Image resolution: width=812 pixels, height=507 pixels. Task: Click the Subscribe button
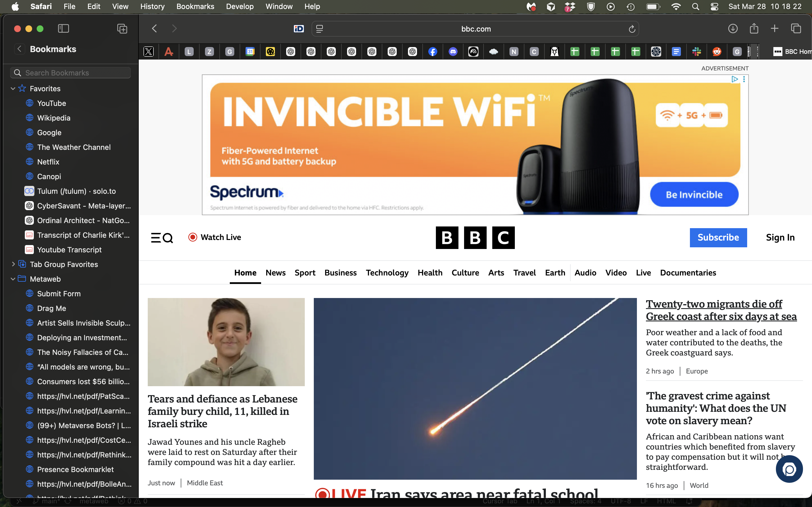pos(718,237)
